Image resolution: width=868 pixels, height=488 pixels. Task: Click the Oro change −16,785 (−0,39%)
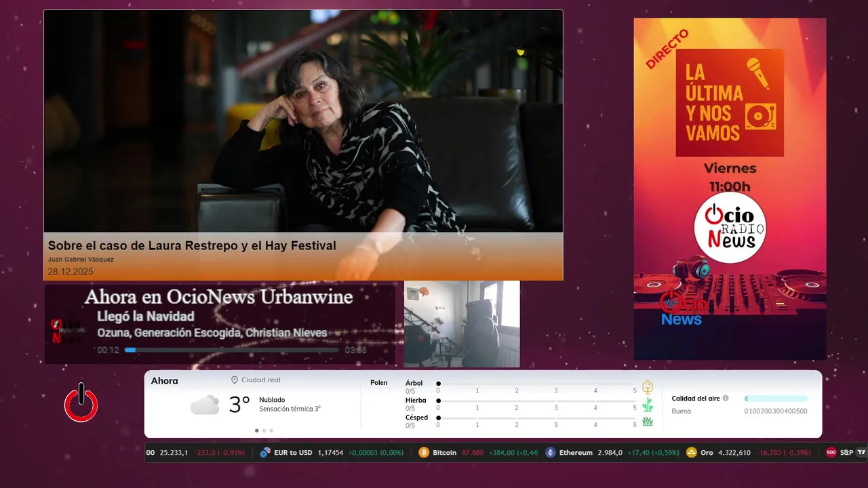pyautogui.click(x=783, y=453)
